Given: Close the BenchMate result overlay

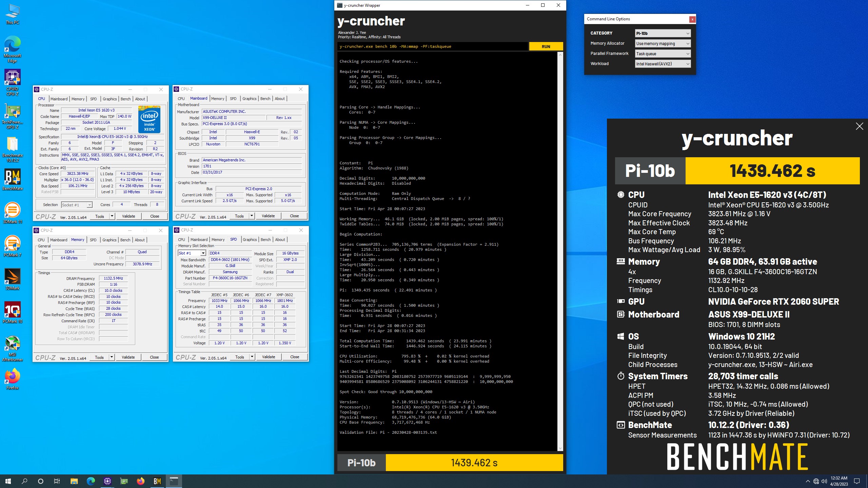Looking at the screenshot, I should click(x=859, y=126).
